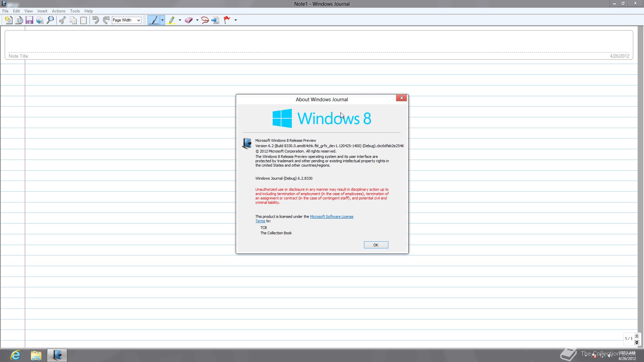
Task: Launch Internet Explorer from taskbar
Action: click(x=15, y=355)
